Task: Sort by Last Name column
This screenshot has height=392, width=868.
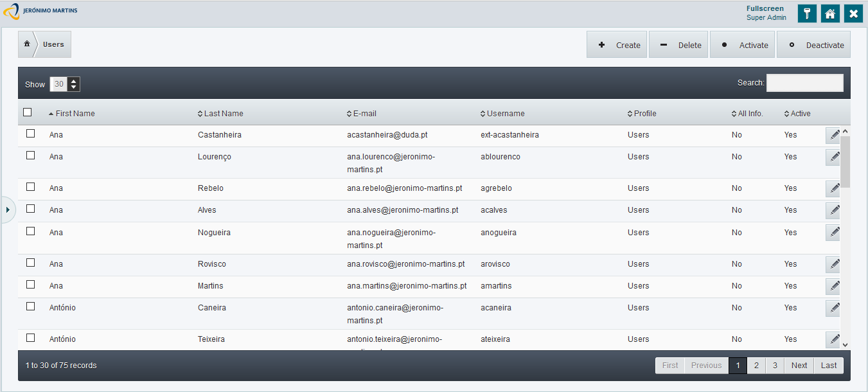Action: (220, 114)
